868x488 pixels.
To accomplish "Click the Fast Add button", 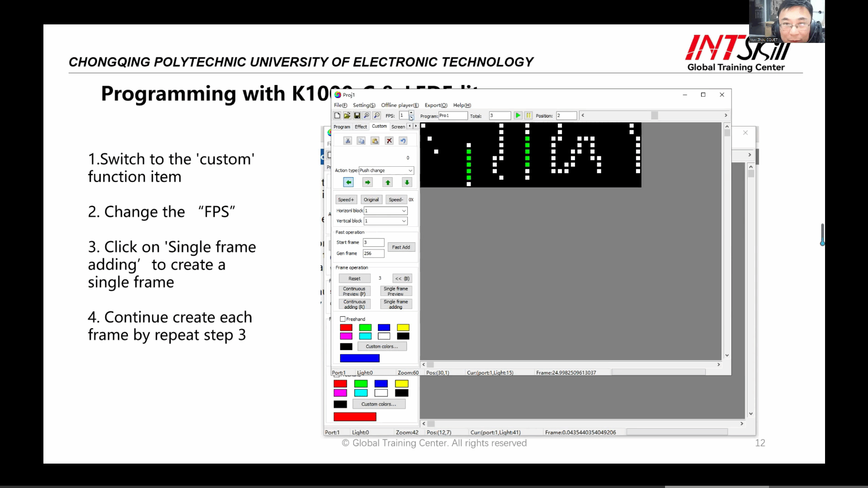I will [401, 247].
